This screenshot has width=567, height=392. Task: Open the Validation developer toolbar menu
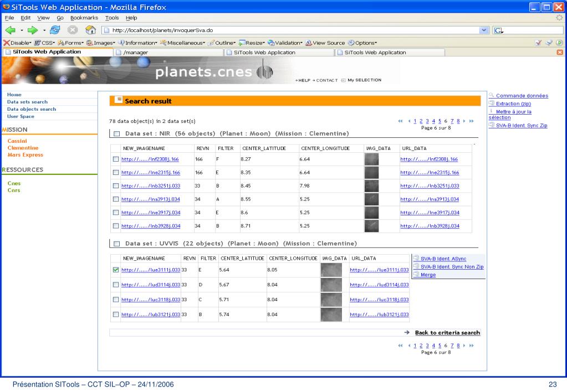click(x=285, y=43)
